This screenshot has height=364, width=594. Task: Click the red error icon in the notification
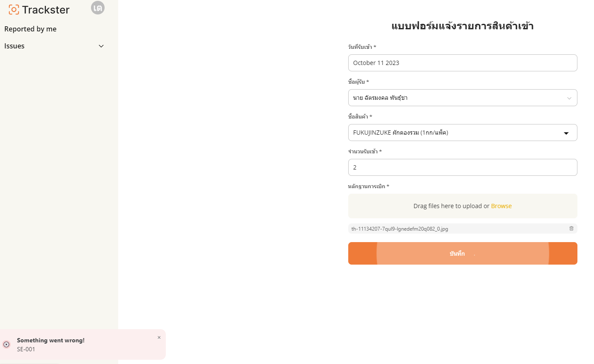tap(6, 344)
